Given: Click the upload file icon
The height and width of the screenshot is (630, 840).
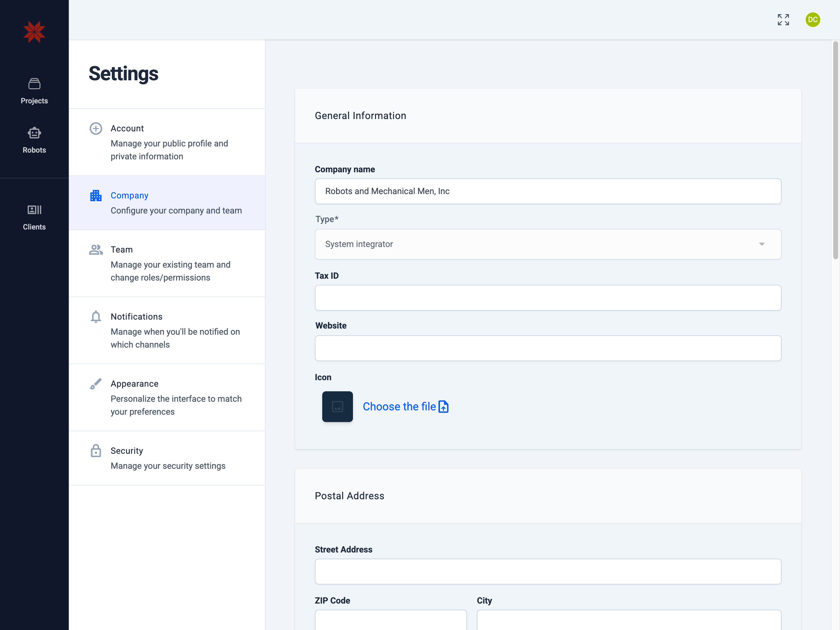Looking at the screenshot, I should [444, 407].
